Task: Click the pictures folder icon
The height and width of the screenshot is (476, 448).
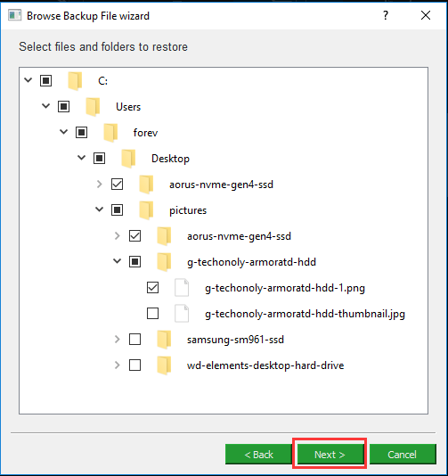Action: pyautogui.click(x=146, y=210)
